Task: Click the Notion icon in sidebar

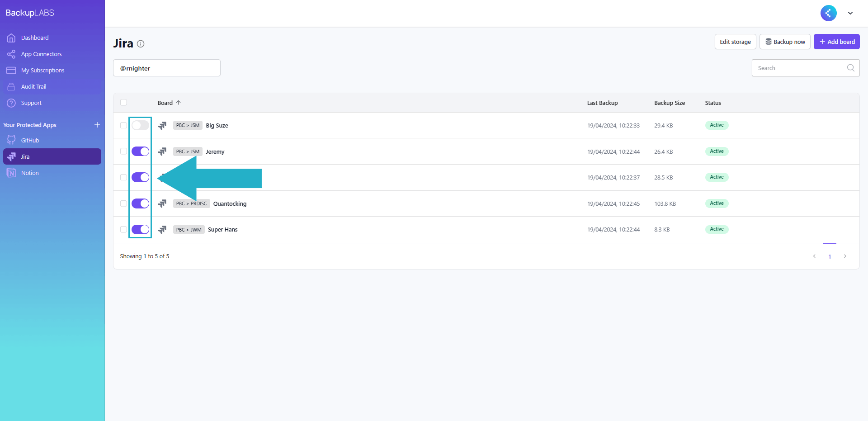Action: [x=11, y=173]
